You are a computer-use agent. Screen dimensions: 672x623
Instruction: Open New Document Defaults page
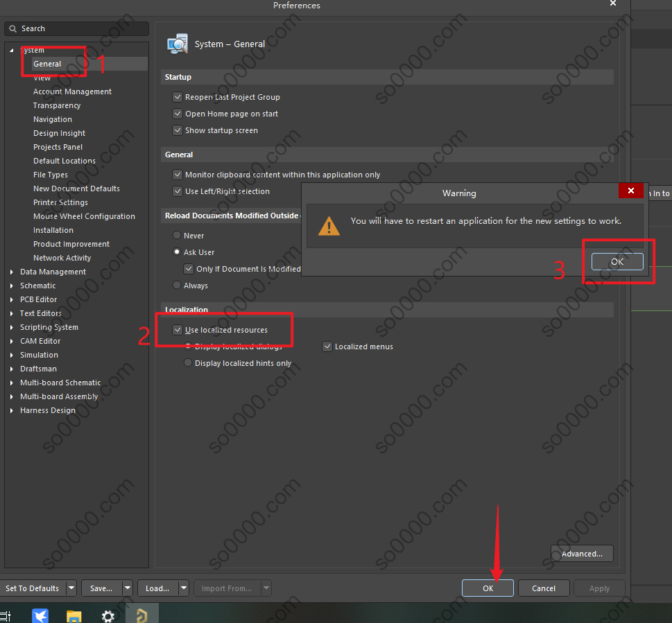[x=76, y=188]
